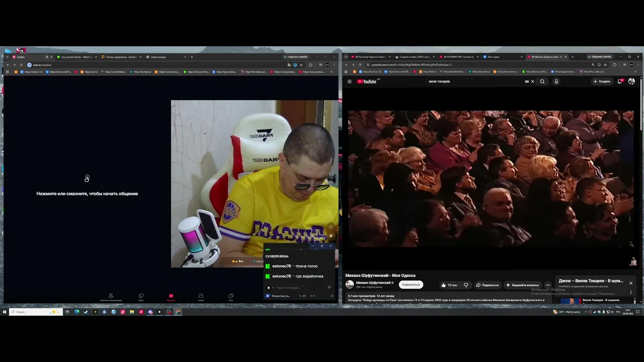
Task: Switch to the Сладкий ноябрь tab
Action: coord(415,57)
